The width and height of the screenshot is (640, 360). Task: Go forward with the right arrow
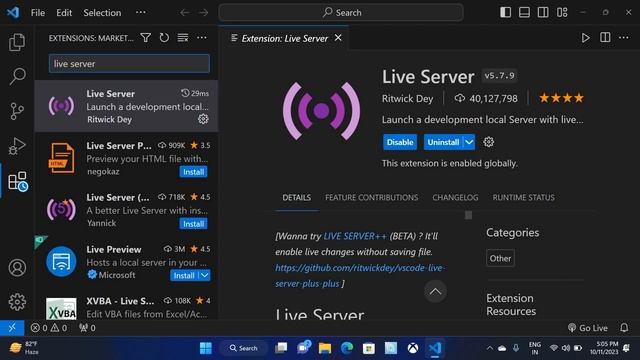203,13
